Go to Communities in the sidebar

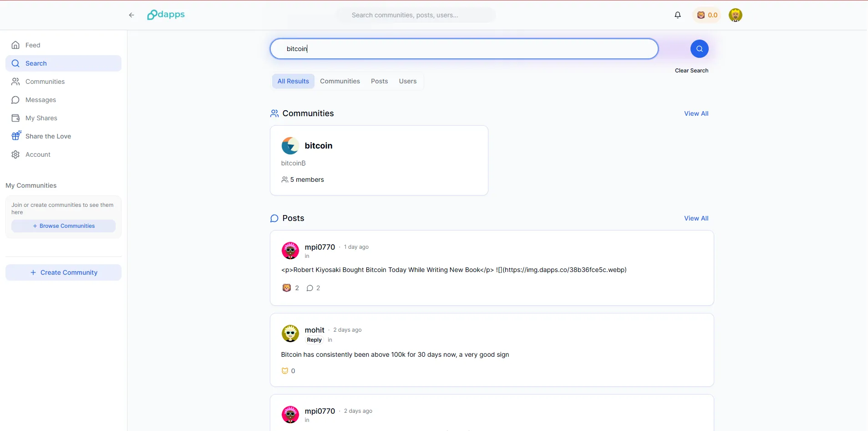[x=63, y=82]
